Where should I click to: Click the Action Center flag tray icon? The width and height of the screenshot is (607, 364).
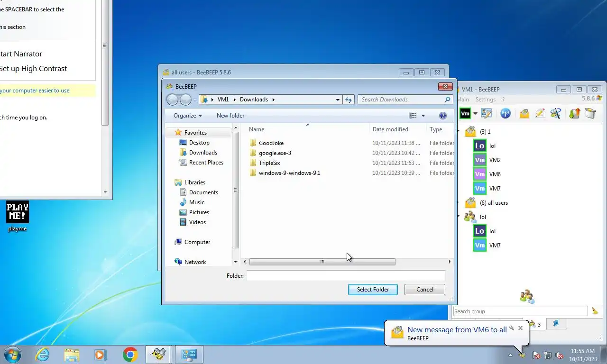536,355
